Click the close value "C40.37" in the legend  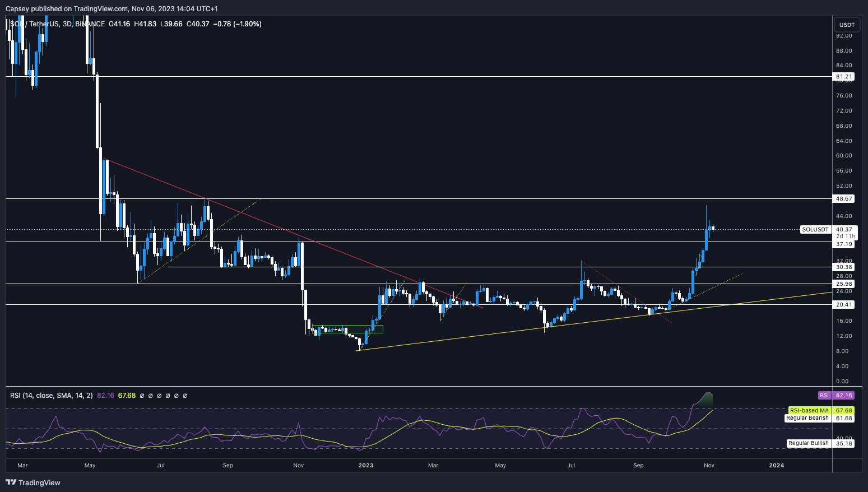(198, 24)
